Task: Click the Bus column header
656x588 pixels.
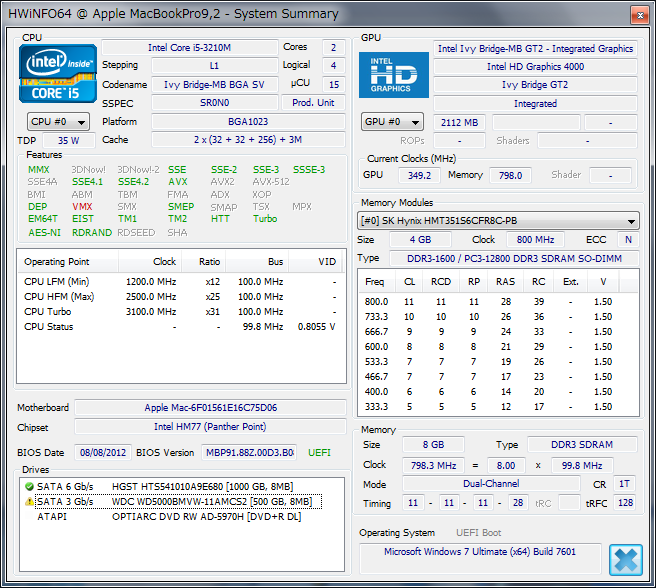Action: 257,262
